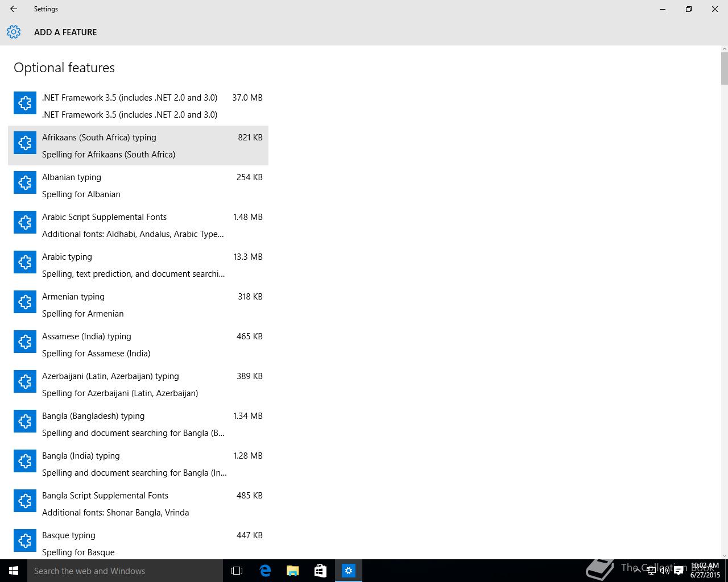Click the network icon in system tray
The width and height of the screenshot is (728, 582).
651,571
